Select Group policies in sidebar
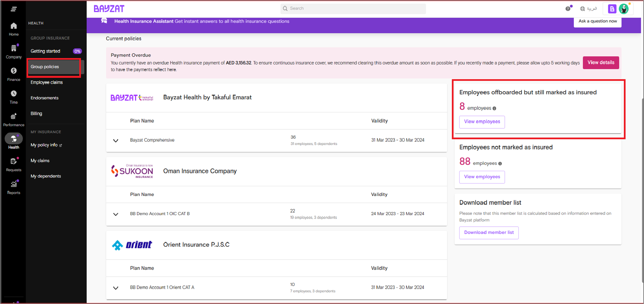This screenshot has height=304, width=644. coord(54,67)
